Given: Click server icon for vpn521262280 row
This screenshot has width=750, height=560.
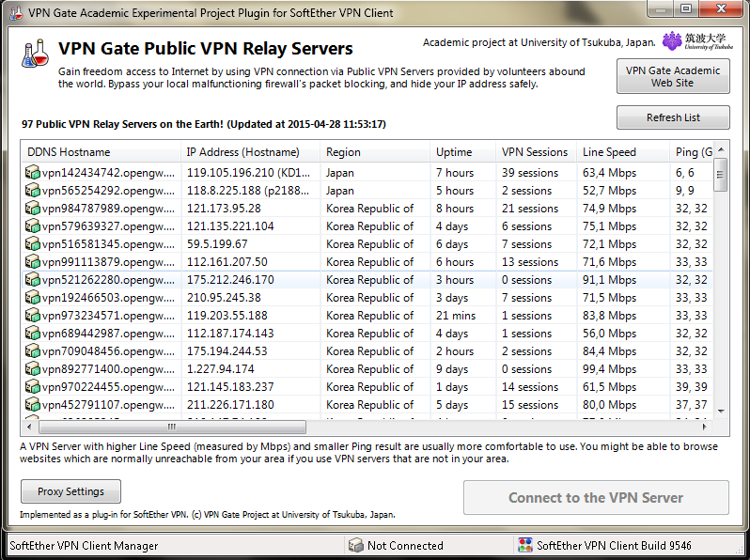Looking at the screenshot, I should point(33,279).
